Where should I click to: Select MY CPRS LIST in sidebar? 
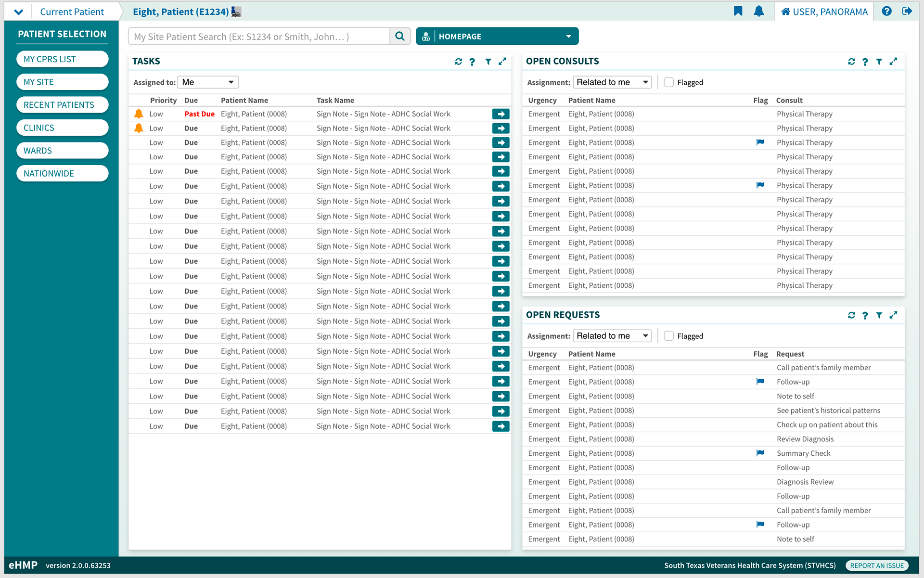tap(62, 59)
